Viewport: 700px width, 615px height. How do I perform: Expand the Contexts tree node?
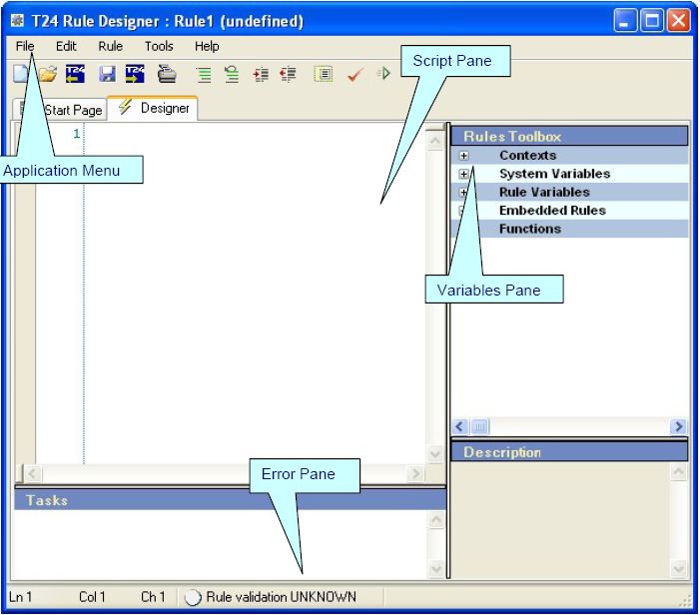coord(464,156)
